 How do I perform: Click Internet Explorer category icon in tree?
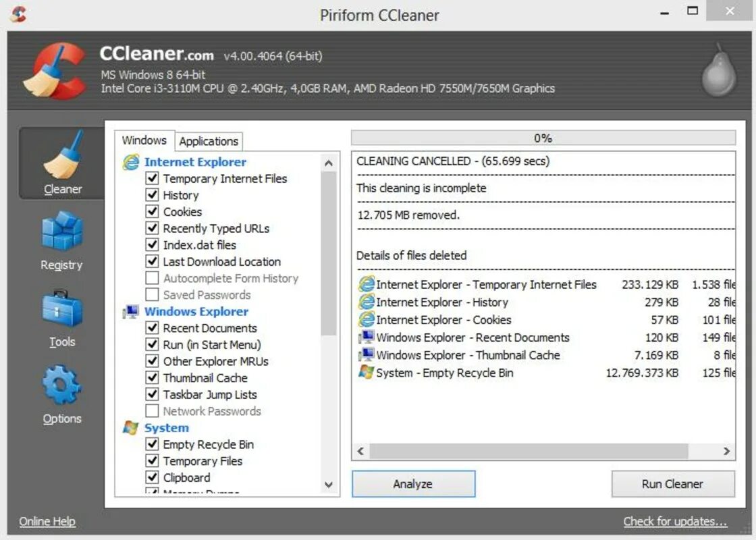tap(131, 162)
